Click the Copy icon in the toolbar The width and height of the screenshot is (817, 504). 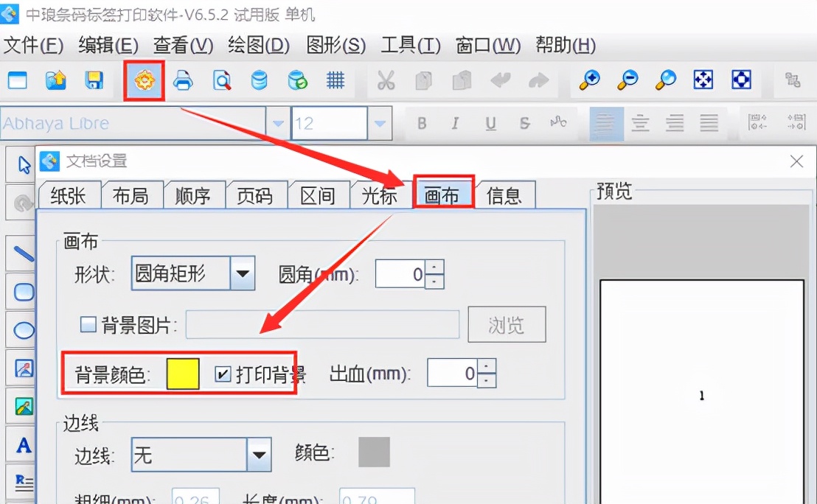(423, 80)
